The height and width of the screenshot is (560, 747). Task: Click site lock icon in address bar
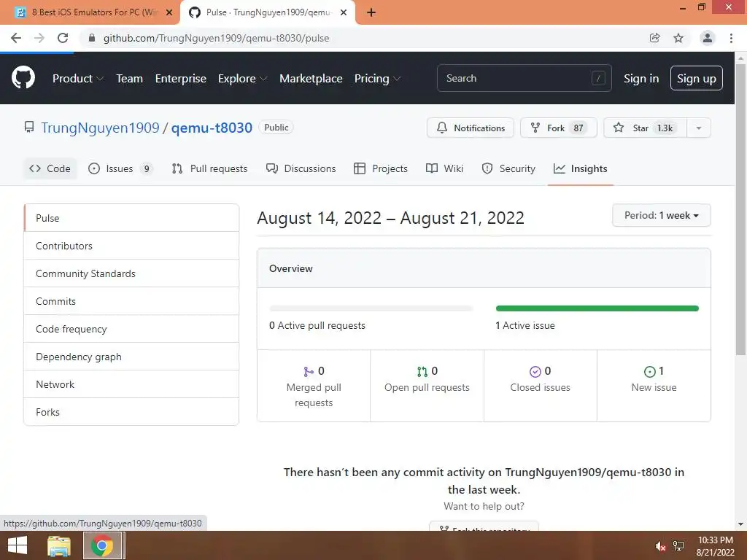92,38
